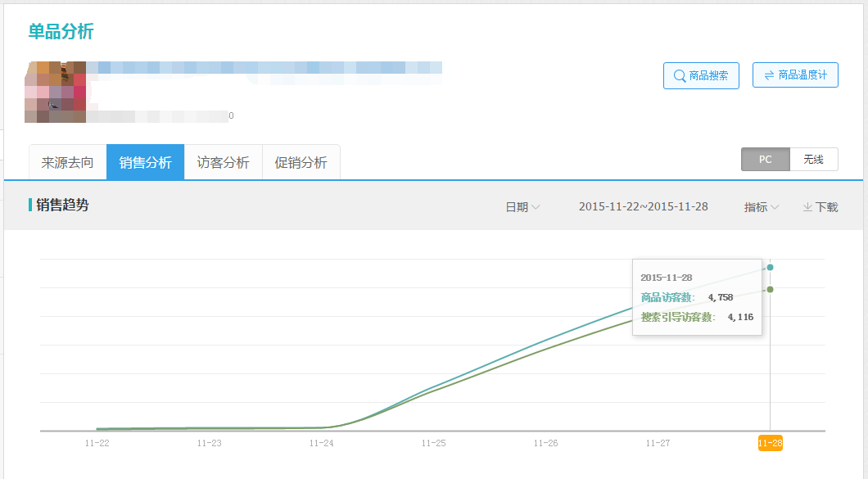Click the download arrow icon beside 下载

(x=807, y=207)
